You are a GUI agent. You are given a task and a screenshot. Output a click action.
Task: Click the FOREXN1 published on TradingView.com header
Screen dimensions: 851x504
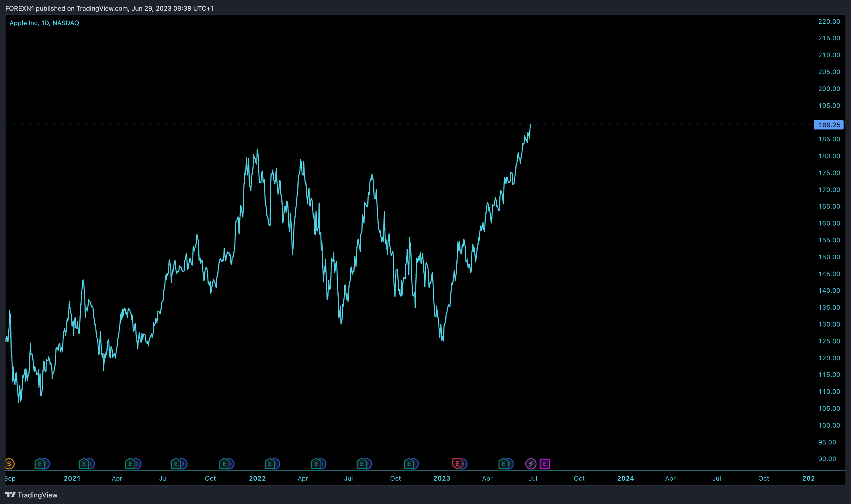[109, 8]
